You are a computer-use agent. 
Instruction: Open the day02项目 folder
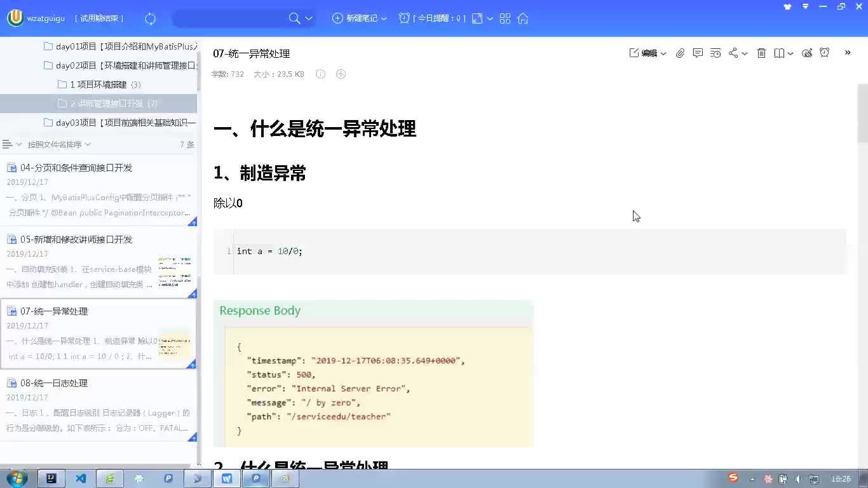(121, 65)
